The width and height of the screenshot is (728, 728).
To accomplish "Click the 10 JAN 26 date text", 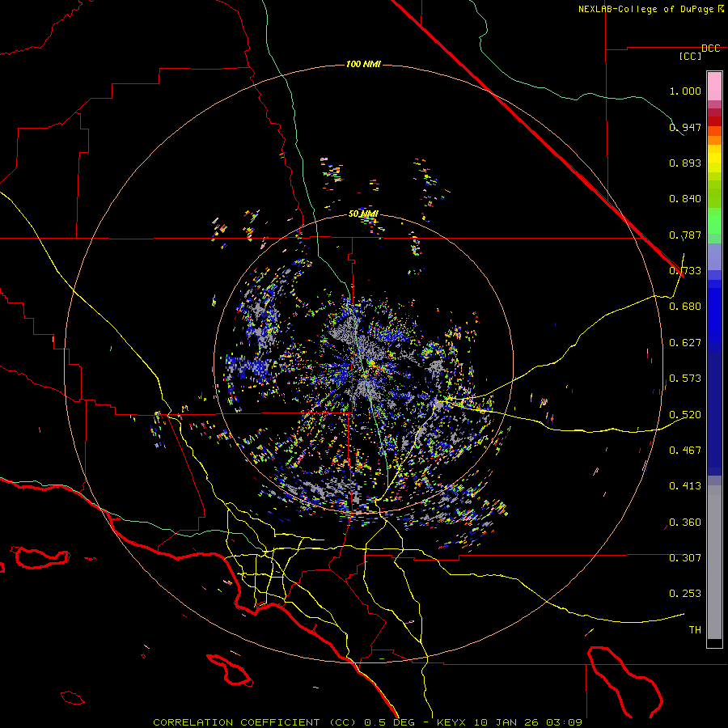I will [x=505, y=722].
